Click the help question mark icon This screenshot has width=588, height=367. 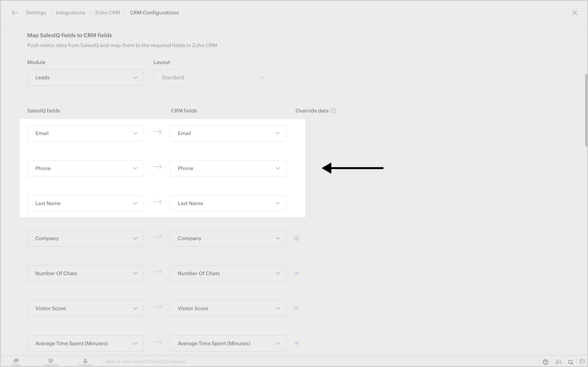click(x=546, y=362)
